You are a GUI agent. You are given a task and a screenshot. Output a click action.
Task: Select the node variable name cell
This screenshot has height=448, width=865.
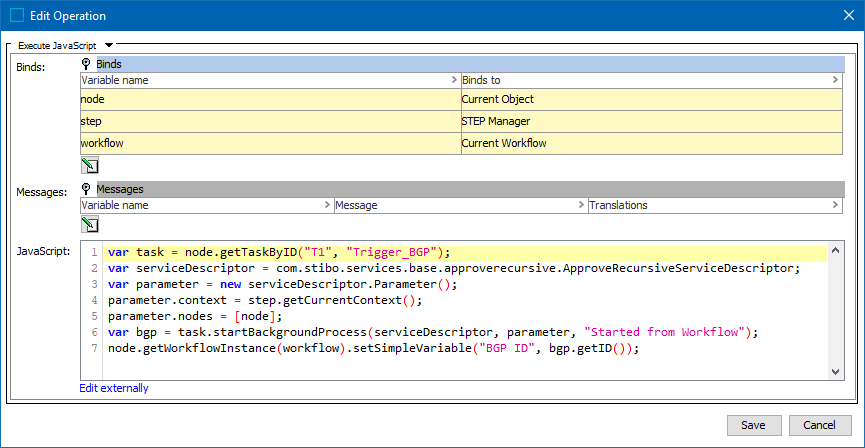(270, 99)
